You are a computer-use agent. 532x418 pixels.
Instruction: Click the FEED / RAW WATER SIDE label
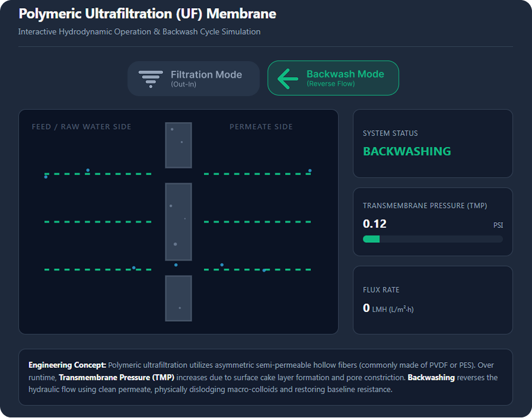point(81,127)
